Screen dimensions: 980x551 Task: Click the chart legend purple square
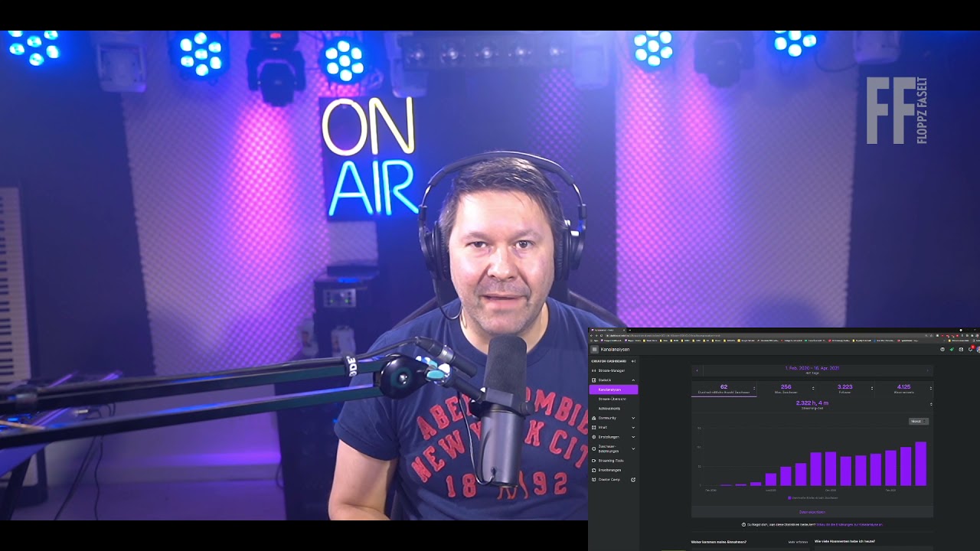[789, 497]
